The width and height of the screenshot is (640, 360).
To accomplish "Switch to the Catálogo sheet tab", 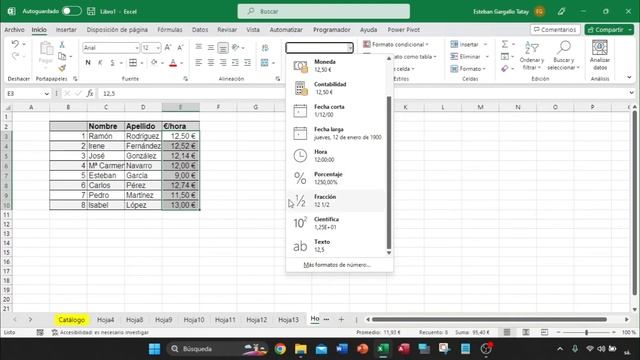I will tap(71, 320).
